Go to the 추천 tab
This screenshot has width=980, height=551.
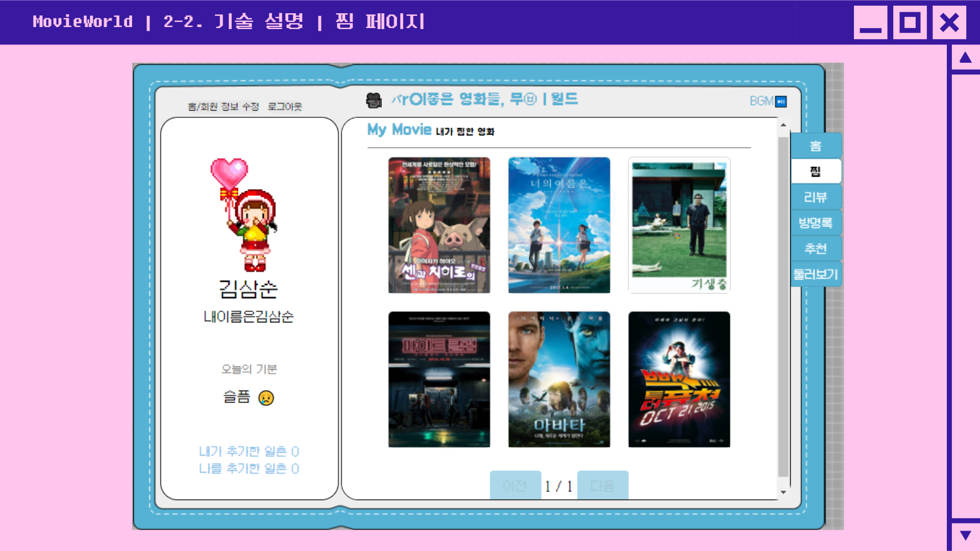coord(815,249)
